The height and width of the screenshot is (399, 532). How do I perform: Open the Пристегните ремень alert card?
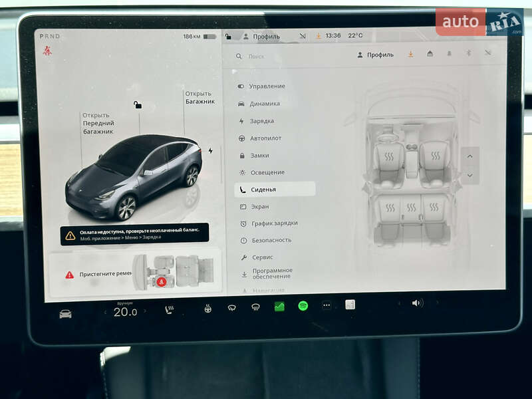click(136, 274)
